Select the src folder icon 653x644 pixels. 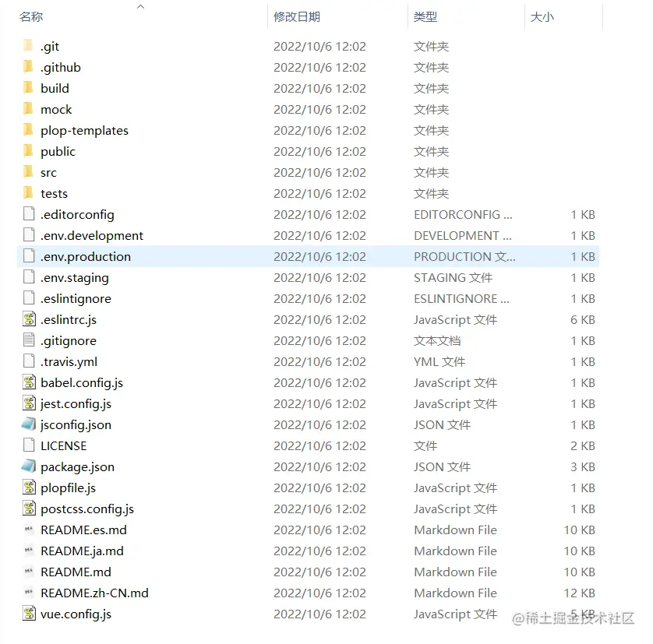(x=28, y=171)
